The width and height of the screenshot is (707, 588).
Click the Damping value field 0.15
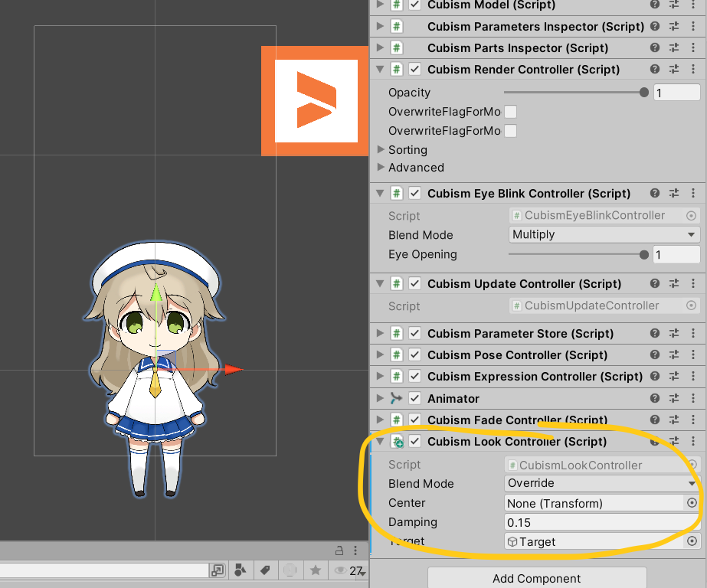(602, 522)
